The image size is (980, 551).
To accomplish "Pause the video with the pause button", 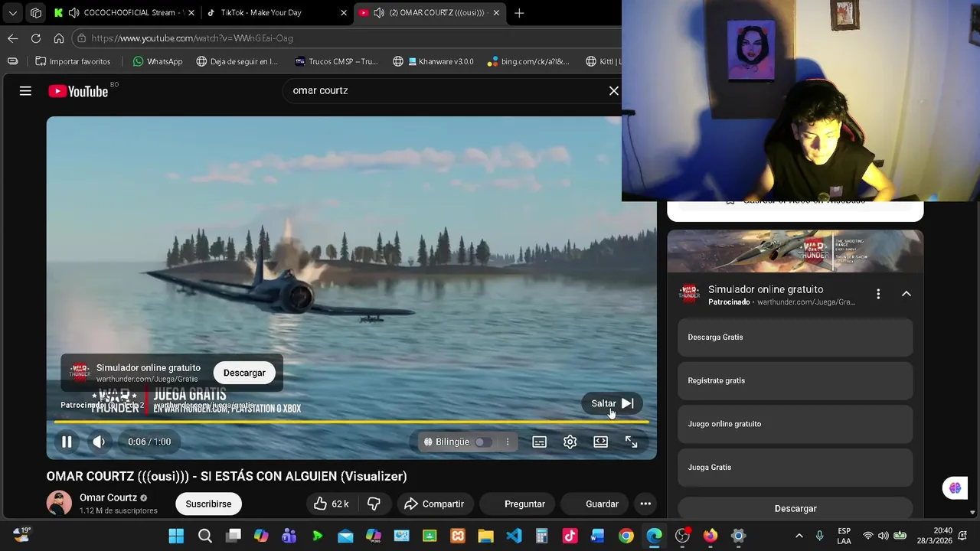I will click(x=67, y=442).
